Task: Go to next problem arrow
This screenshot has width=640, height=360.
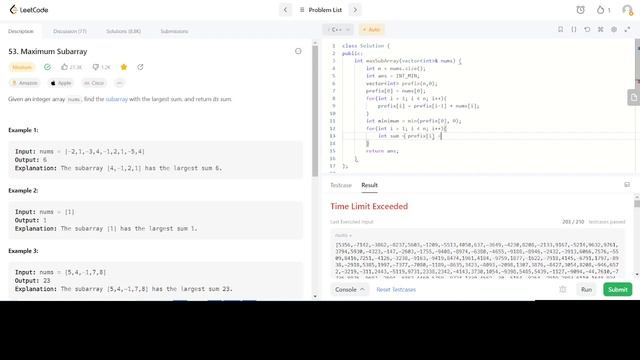Action: click(355, 10)
